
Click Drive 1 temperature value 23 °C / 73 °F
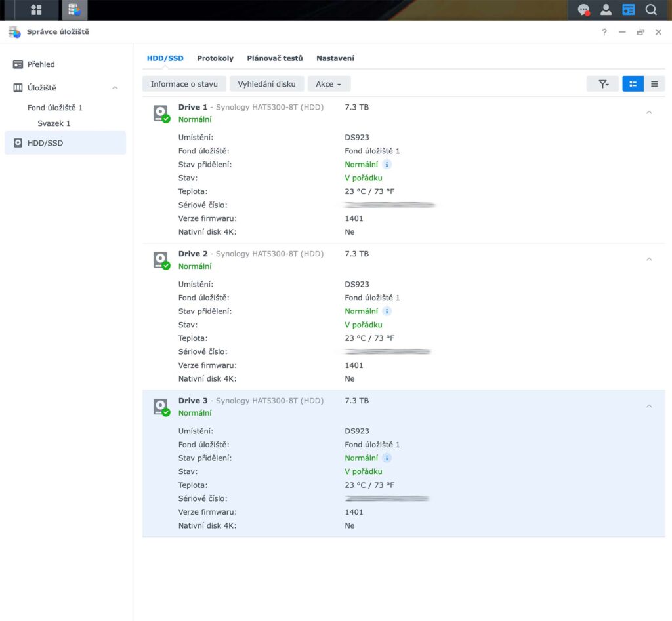tap(369, 191)
